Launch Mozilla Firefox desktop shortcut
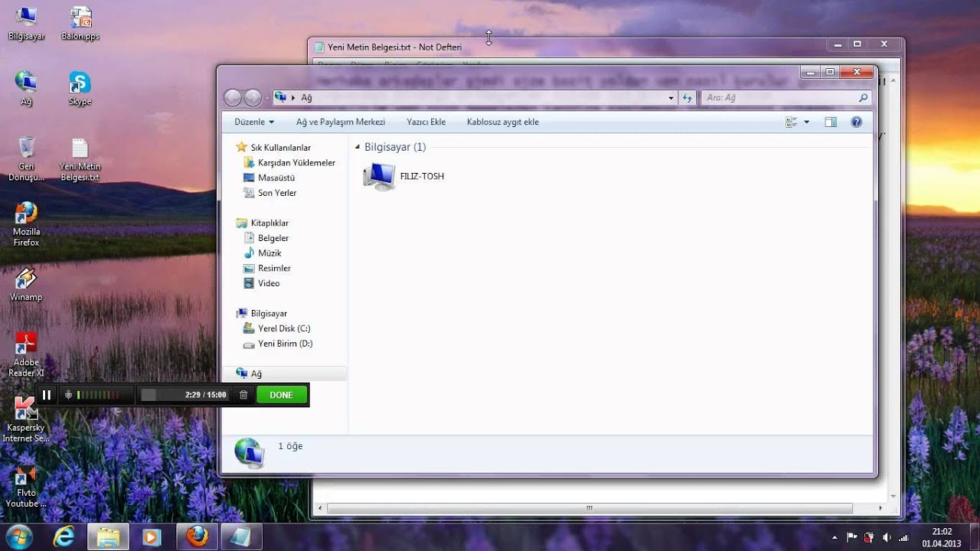Image resolution: width=980 pixels, height=551 pixels. point(26,223)
